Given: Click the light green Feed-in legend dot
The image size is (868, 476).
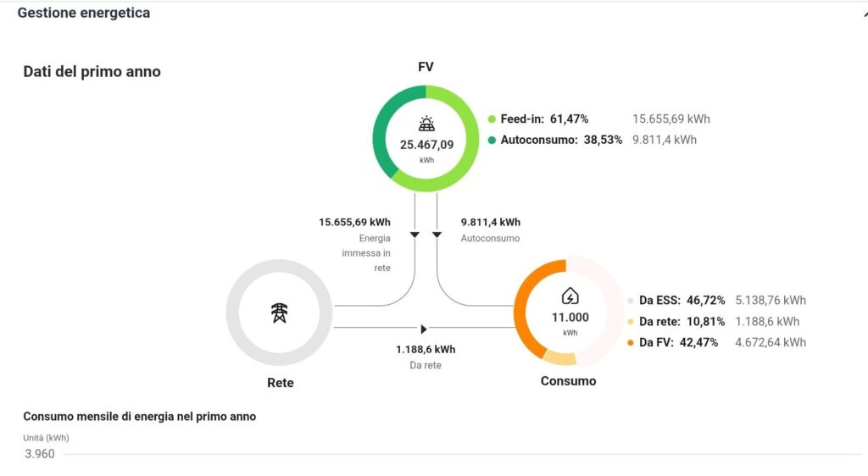Looking at the screenshot, I should [x=492, y=119].
